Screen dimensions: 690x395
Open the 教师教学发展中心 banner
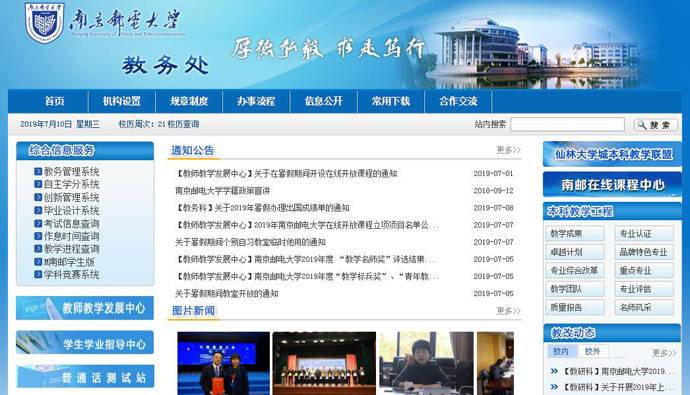tap(85, 308)
